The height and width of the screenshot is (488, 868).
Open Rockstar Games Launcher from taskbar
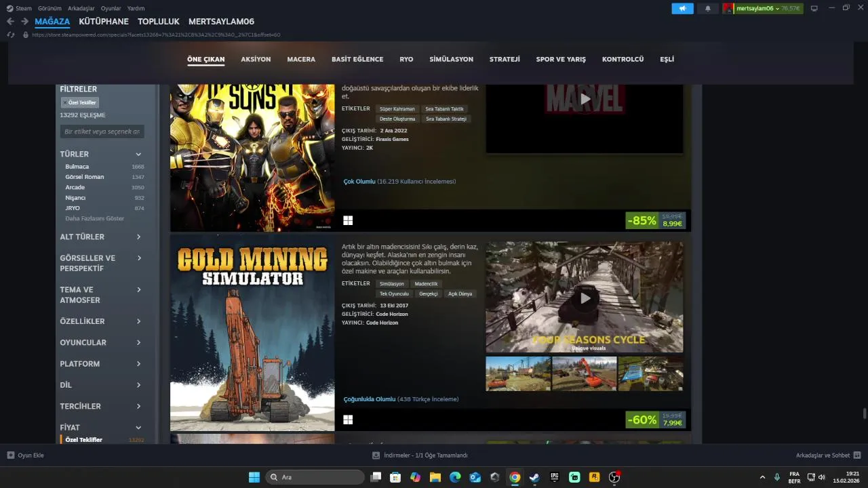(x=594, y=477)
